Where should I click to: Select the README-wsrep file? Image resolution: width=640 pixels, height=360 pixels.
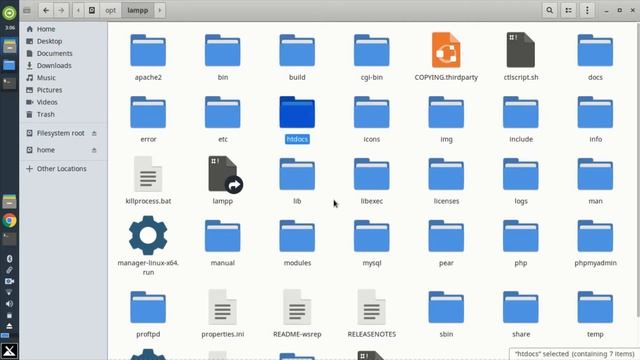[x=297, y=307]
